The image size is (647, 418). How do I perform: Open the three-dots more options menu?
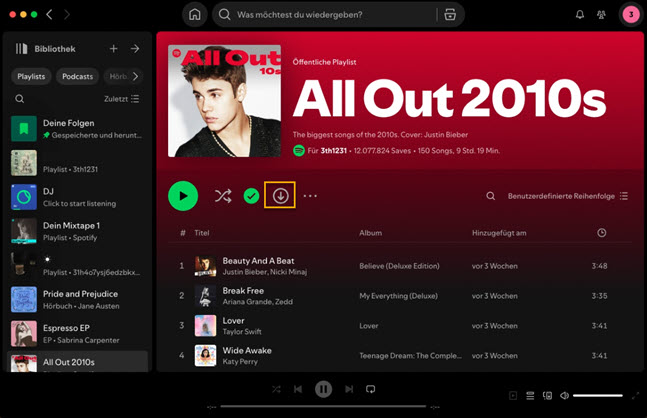(310, 196)
